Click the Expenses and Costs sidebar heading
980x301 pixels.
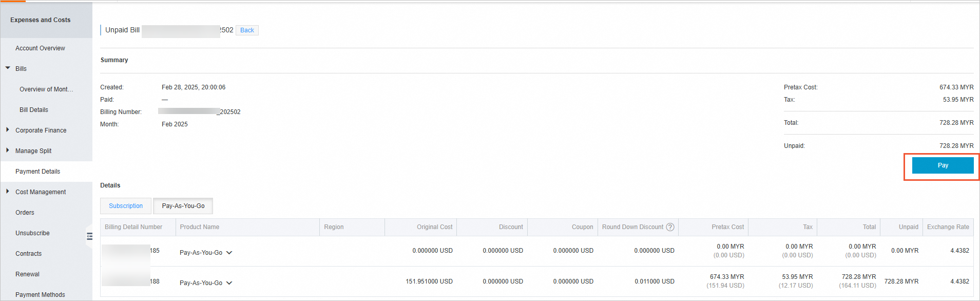coord(41,20)
